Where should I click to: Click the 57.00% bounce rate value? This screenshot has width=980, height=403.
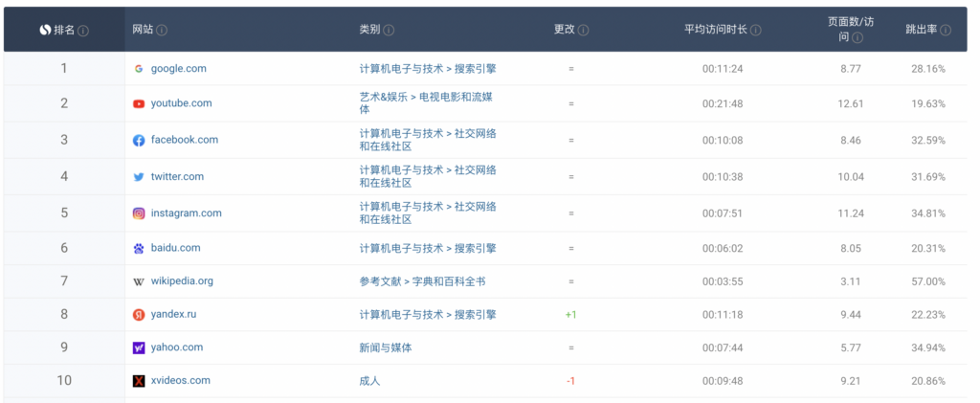[928, 281]
